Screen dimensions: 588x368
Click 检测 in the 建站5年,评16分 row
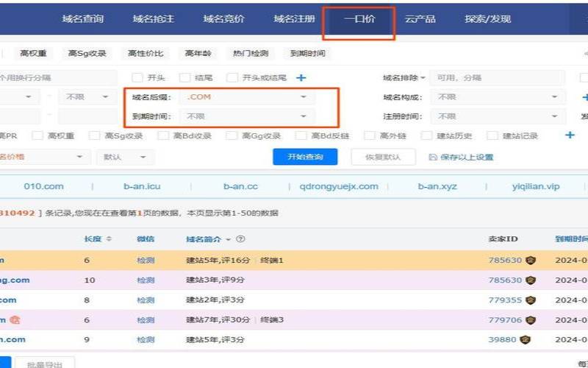(x=146, y=261)
